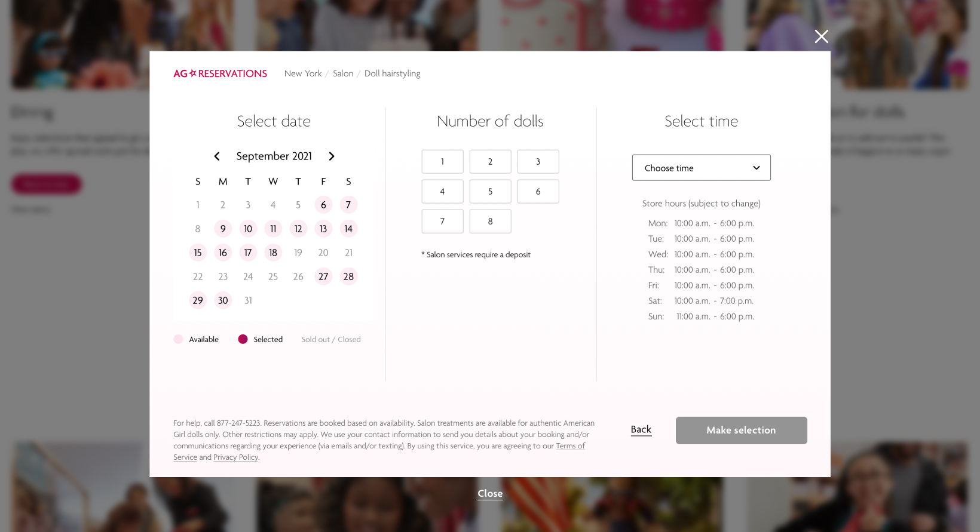Screen dimensions: 980x532
Task: Pick September 30 date
Action: [223, 300]
